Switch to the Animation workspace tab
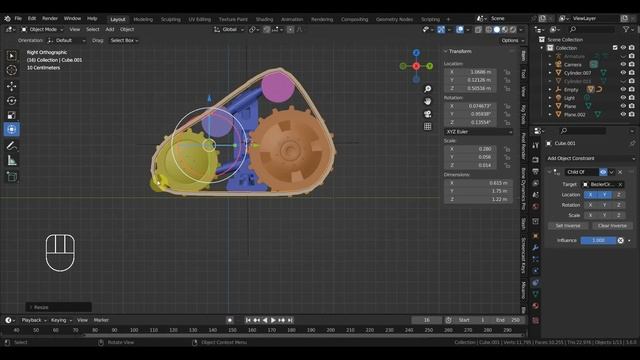Viewport: 640px width, 360px height. pyautogui.click(x=292, y=19)
